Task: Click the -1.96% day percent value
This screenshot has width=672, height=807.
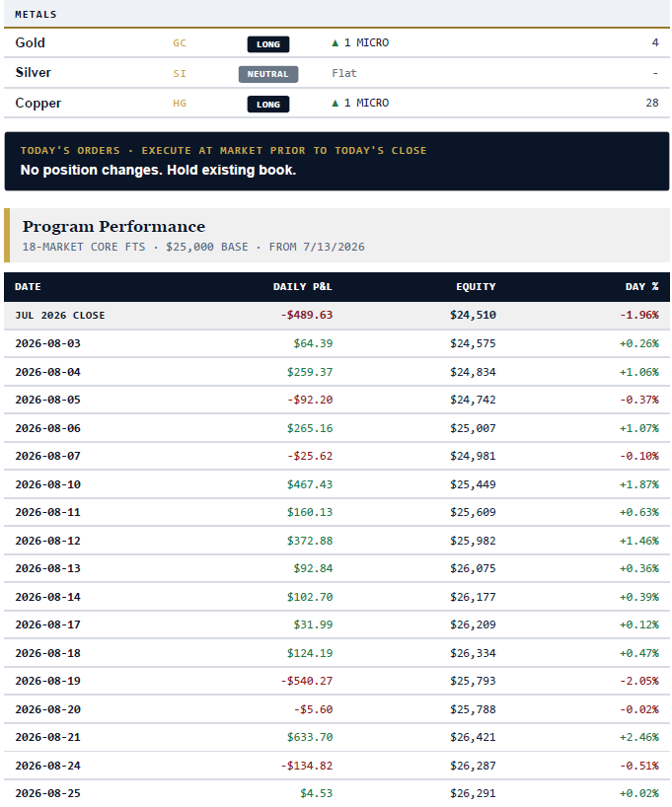Action: 639,315
